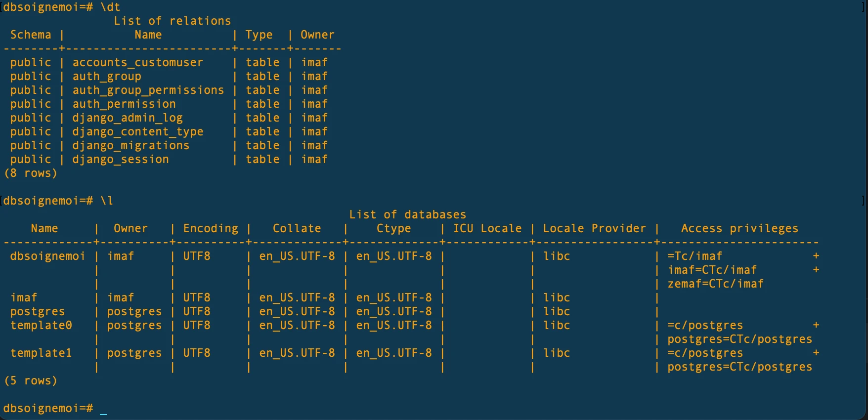Click the zemaf=CTc/imaf privilege entry
Screen dimensions: 868x420
715,284
